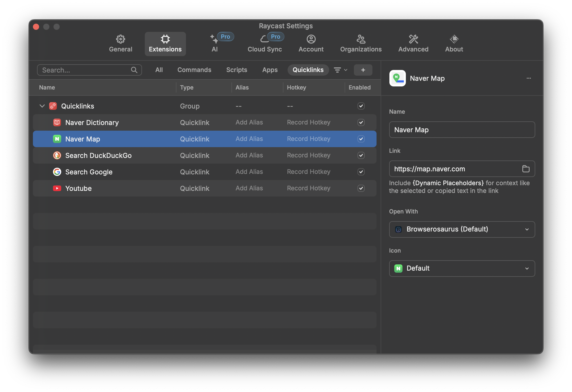Open the General settings tab
Viewport: 572px width, 392px height.
(x=120, y=44)
